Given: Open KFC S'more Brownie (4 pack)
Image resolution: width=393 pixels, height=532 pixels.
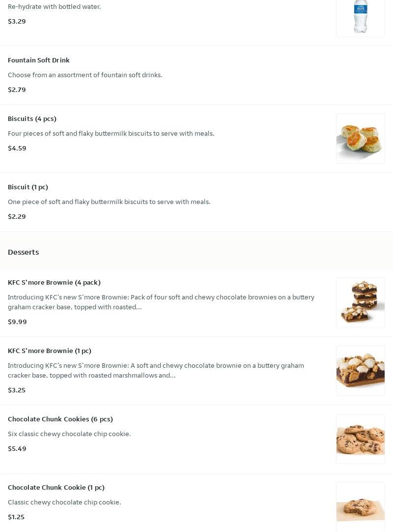Looking at the screenshot, I should tap(54, 282).
